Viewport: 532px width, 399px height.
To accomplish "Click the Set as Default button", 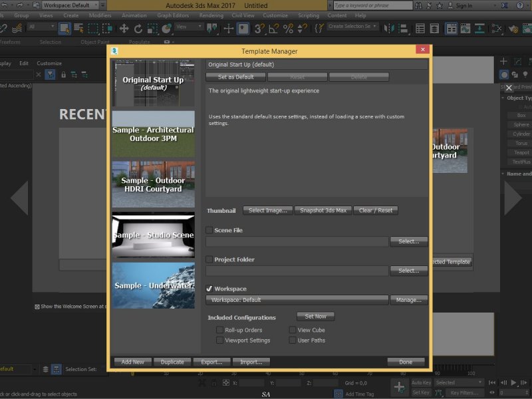I will click(236, 77).
